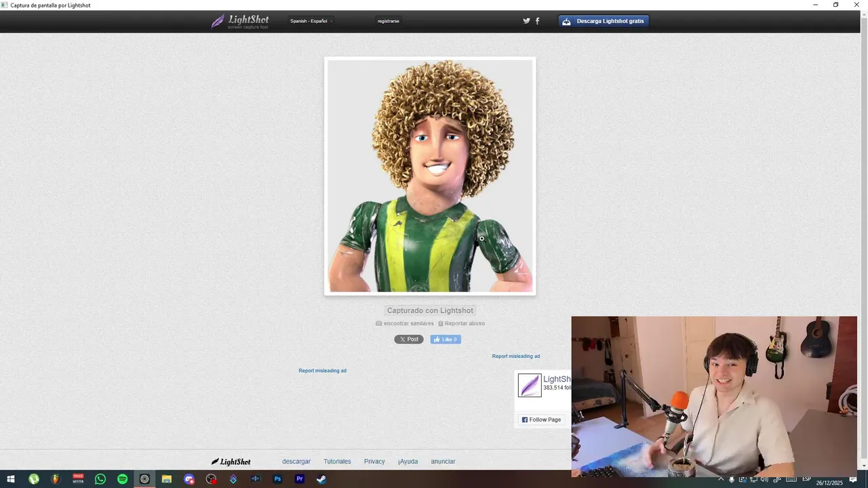This screenshot has width=868, height=488.
Task: Open the volume tray control
Action: [764, 479]
